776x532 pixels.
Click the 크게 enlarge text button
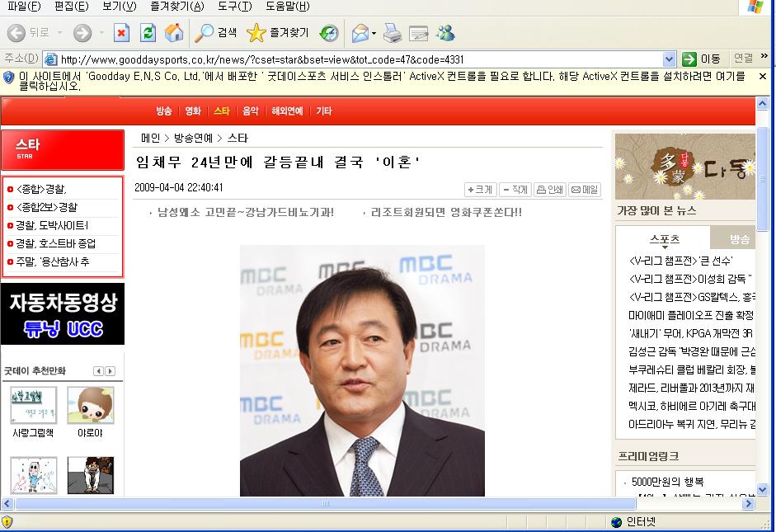point(480,189)
